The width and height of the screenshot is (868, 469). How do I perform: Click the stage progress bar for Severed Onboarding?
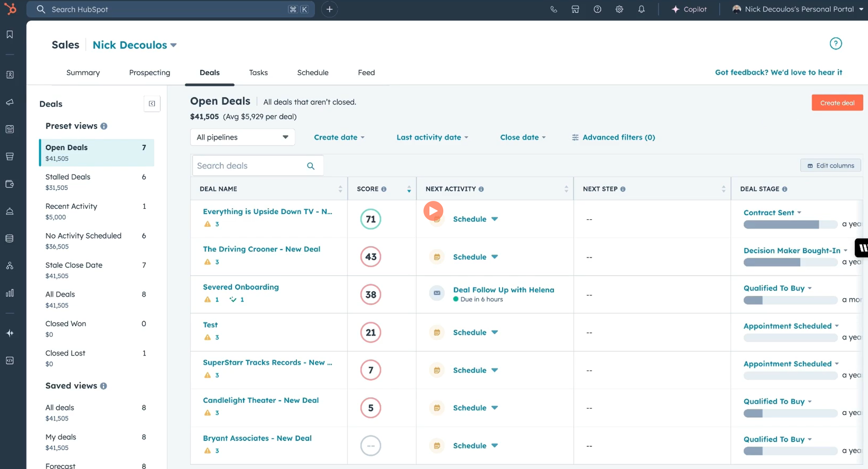(790, 300)
